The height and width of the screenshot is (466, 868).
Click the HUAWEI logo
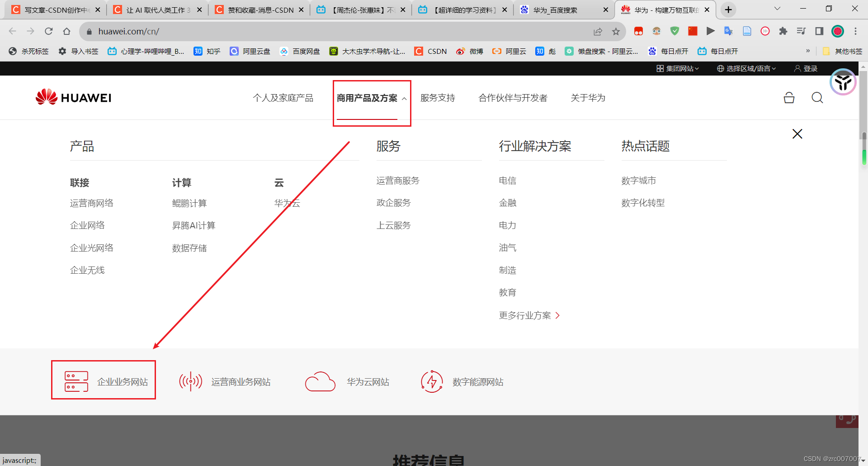click(74, 97)
